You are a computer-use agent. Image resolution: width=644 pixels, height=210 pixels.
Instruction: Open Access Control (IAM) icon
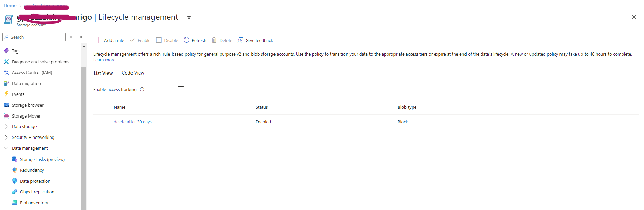(x=6, y=72)
